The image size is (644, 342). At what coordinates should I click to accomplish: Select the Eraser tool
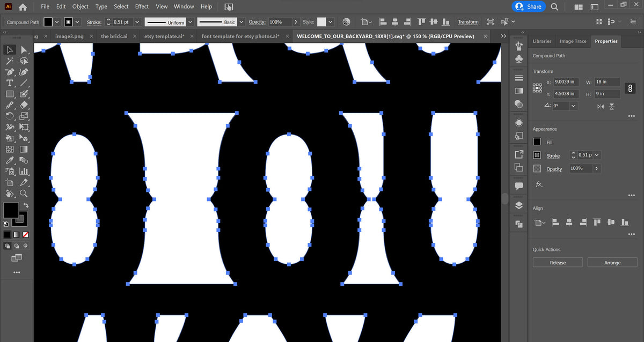click(24, 105)
